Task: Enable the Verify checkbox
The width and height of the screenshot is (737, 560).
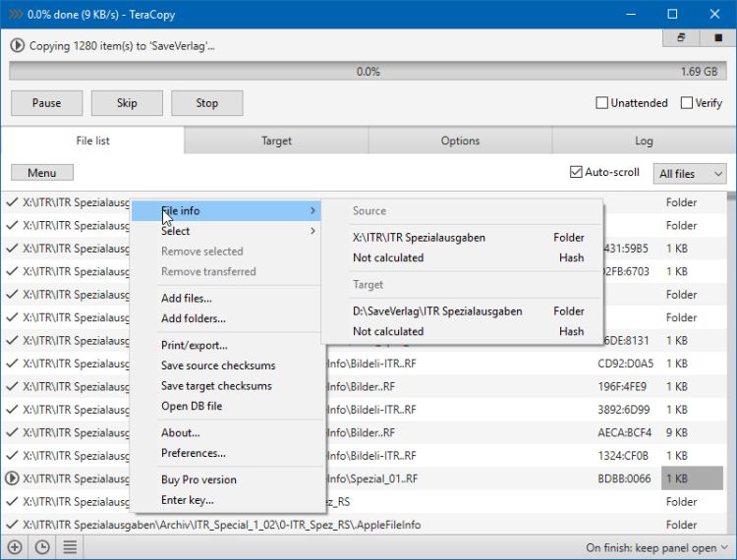Action: pyautogui.click(x=686, y=103)
